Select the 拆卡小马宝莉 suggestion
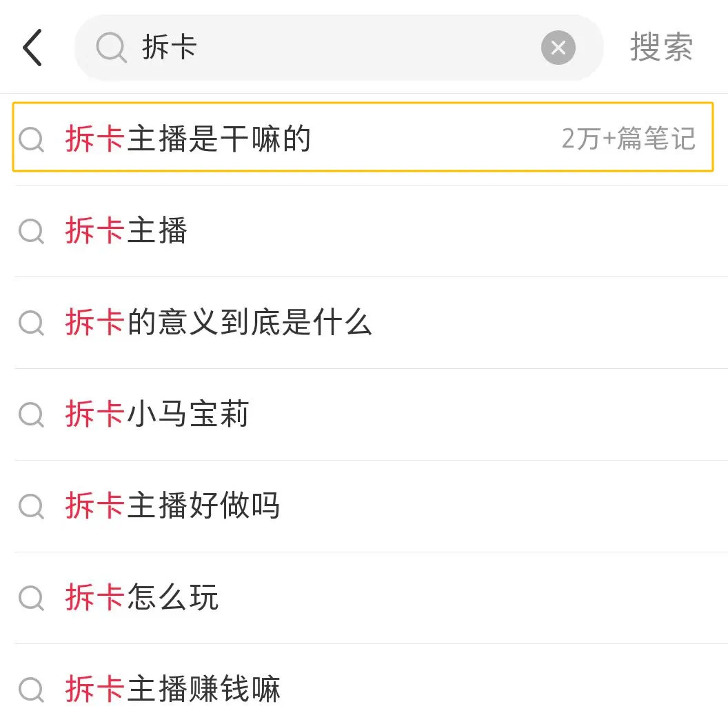 click(157, 414)
